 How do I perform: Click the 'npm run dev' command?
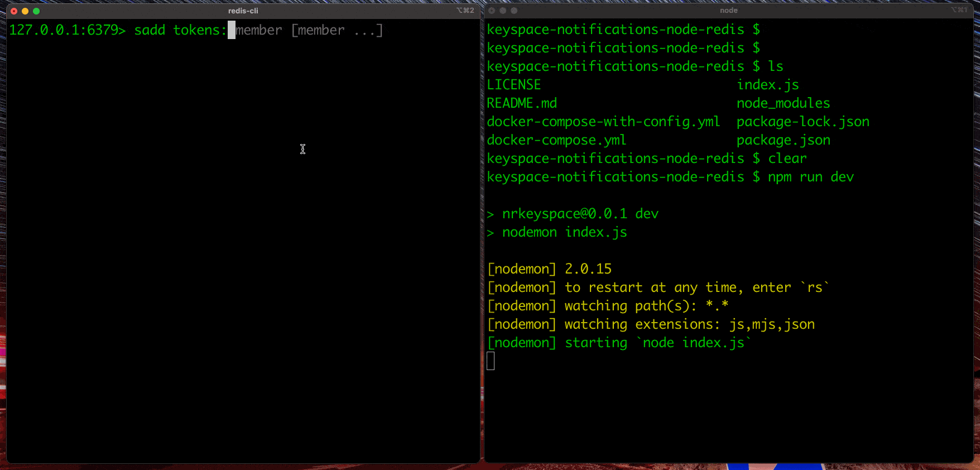(x=811, y=177)
